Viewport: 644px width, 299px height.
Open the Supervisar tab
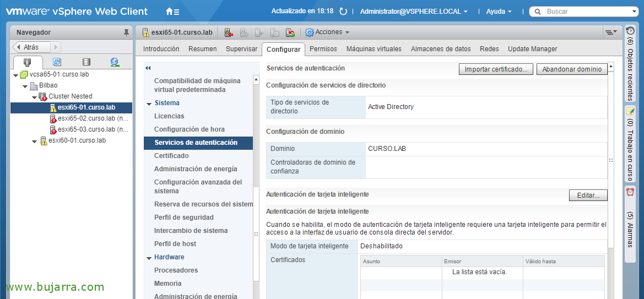click(241, 49)
